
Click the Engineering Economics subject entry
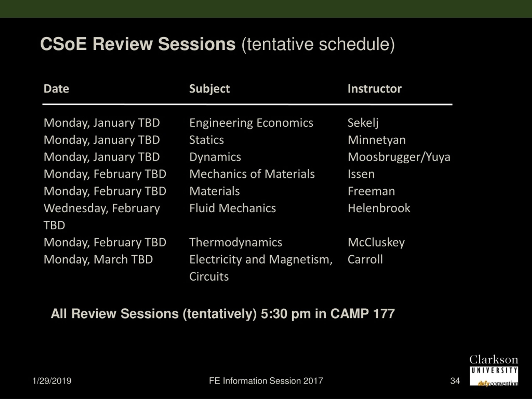[x=251, y=123]
